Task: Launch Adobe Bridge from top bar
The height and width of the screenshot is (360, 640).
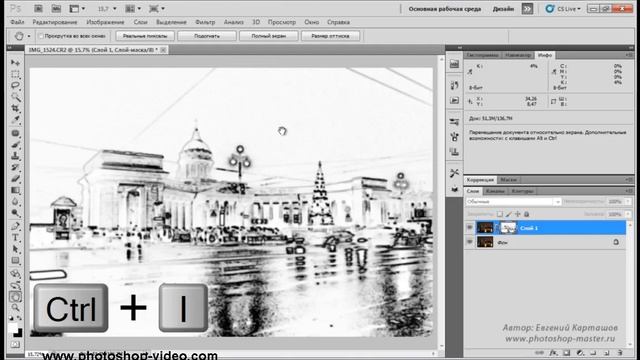Action: pos(38,9)
